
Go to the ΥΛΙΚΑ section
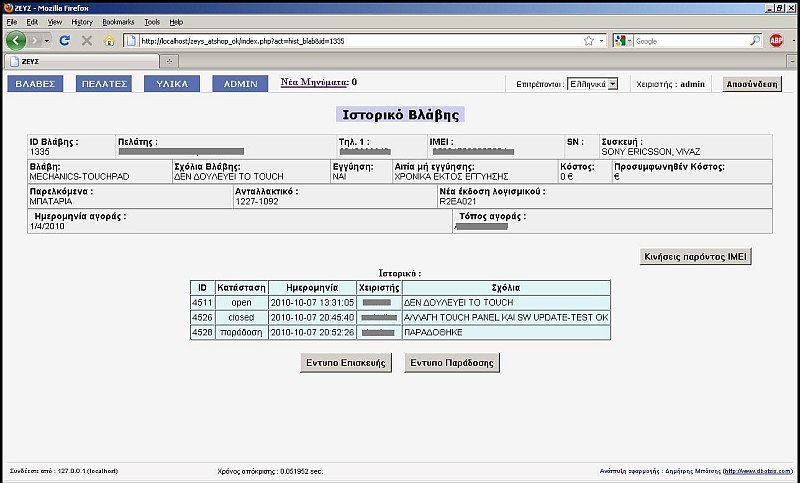[172, 84]
